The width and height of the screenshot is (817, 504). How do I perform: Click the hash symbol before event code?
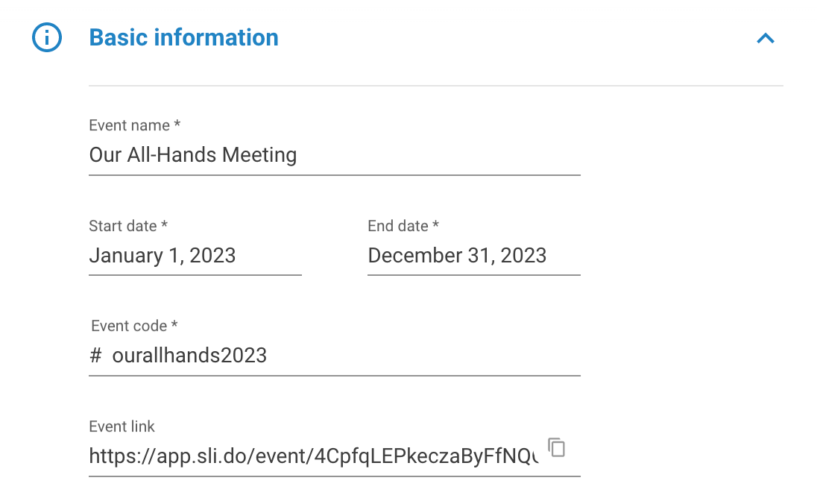click(95, 356)
